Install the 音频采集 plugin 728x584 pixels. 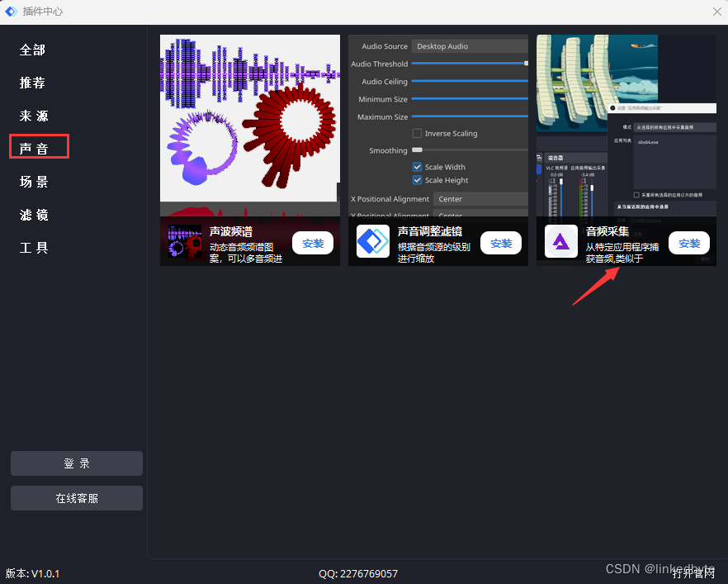coord(689,243)
